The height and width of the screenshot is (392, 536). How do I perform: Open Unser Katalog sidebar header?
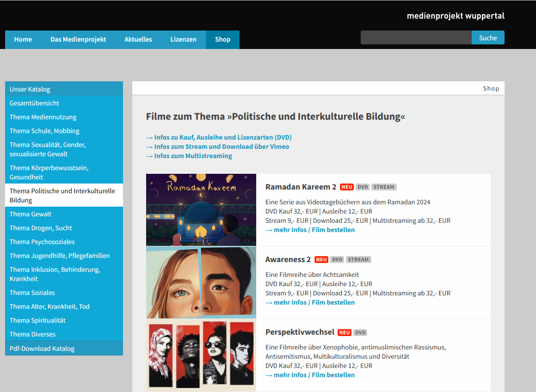tap(64, 89)
